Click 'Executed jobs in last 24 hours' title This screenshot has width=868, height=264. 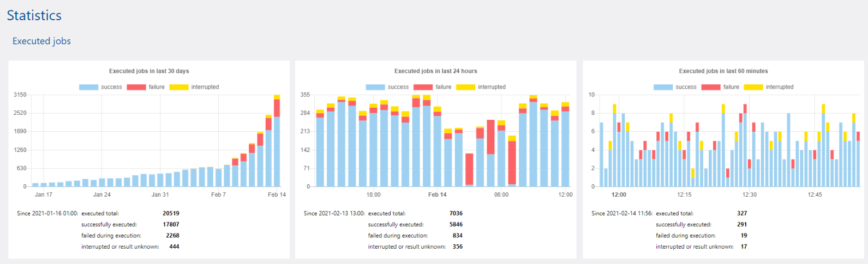[435, 71]
